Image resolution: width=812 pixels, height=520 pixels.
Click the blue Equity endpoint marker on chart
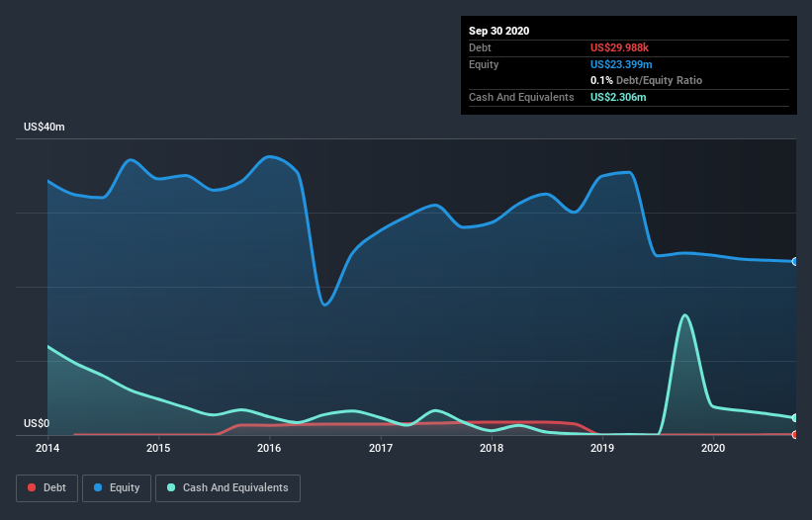pos(794,261)
